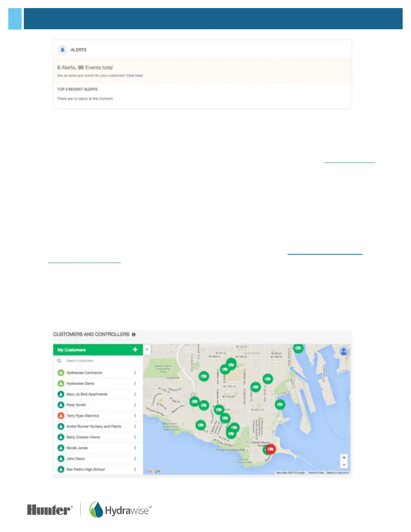The image size is (411, 532).
Task: Select the Betty Crocker Home name
Action: click(83, 437)
